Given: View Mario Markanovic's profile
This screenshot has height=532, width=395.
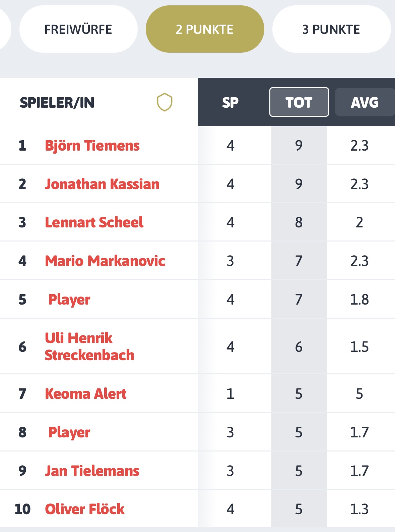Looking at the screenshot, I should point(105,261).
